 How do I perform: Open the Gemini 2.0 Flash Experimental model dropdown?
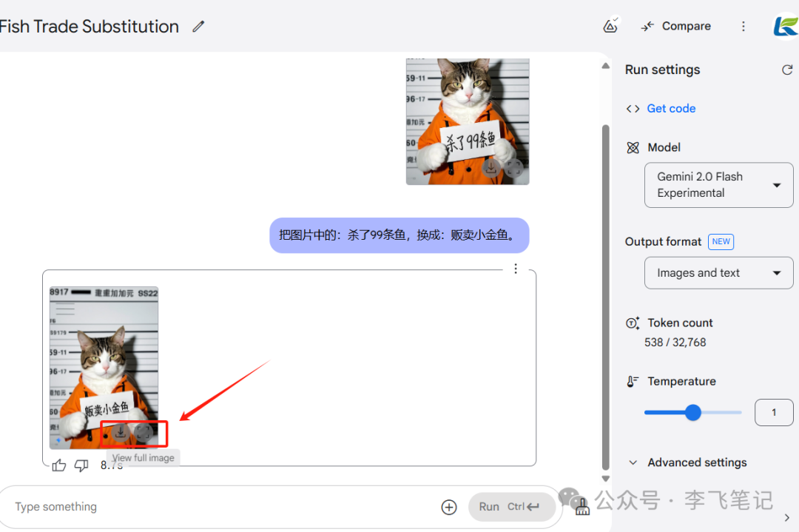click(718, 185)
